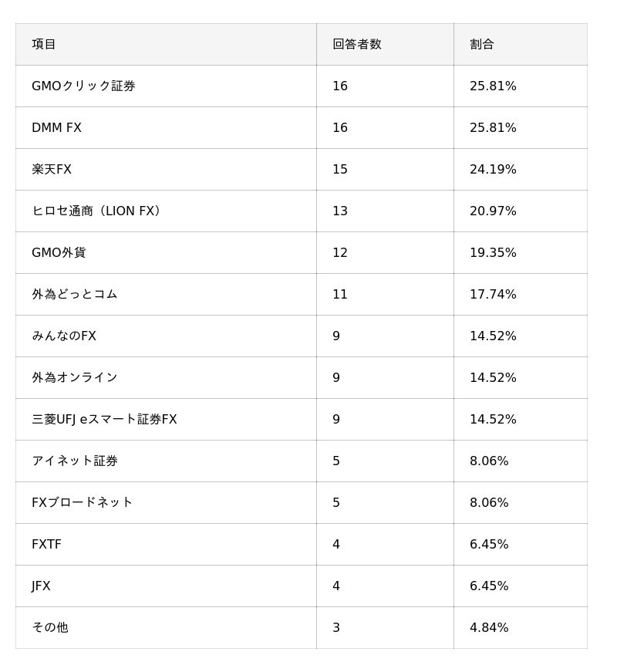Image resolution: width=617 pixels, height=672 pixels.
Task: Click the 項目 column header
Action: (x=44, y=44)
